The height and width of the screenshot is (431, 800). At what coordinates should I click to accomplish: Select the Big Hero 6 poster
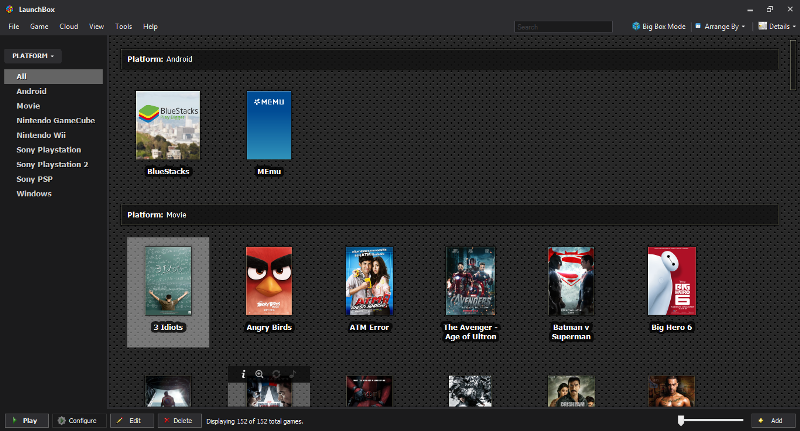point(671,281)
